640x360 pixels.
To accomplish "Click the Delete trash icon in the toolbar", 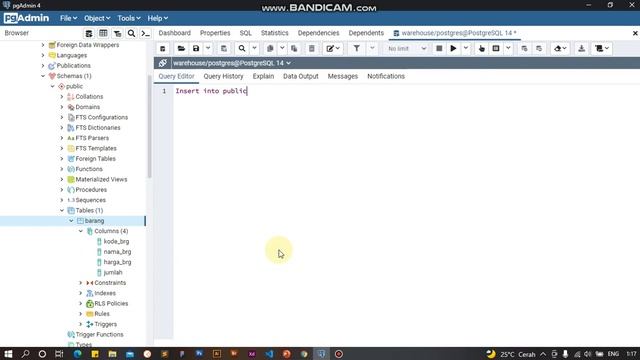I will point(311,49).
